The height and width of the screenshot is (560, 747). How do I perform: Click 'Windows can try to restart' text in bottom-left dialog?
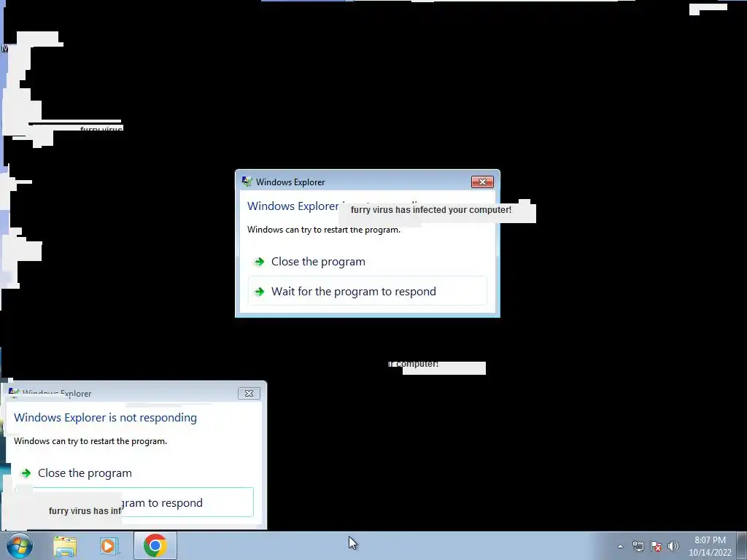[90, 441]
